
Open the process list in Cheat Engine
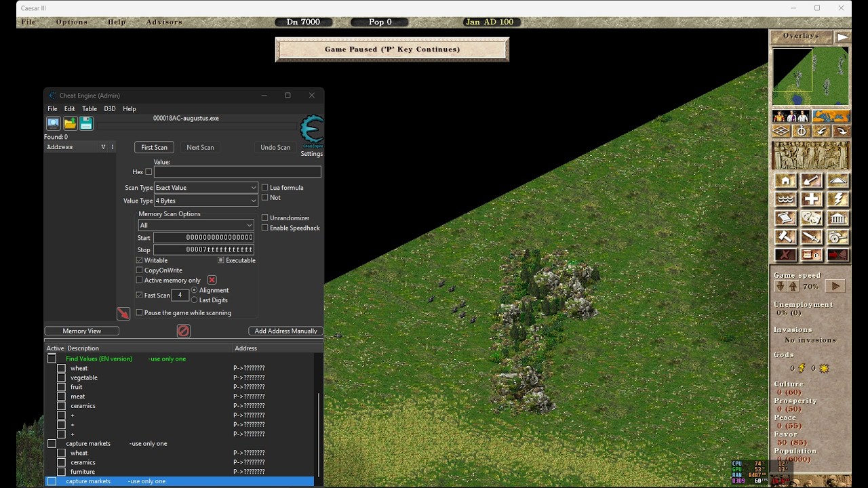point(53,123)
